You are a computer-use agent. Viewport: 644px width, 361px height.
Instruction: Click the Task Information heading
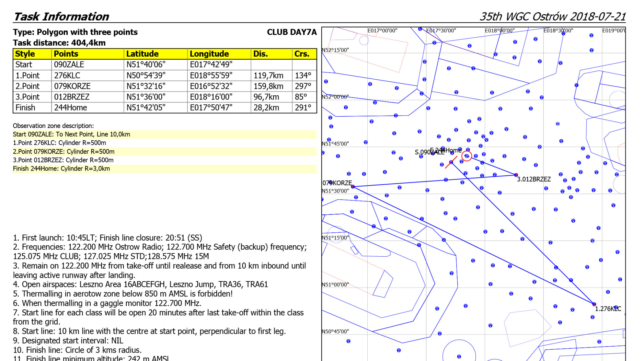point(61,16)
